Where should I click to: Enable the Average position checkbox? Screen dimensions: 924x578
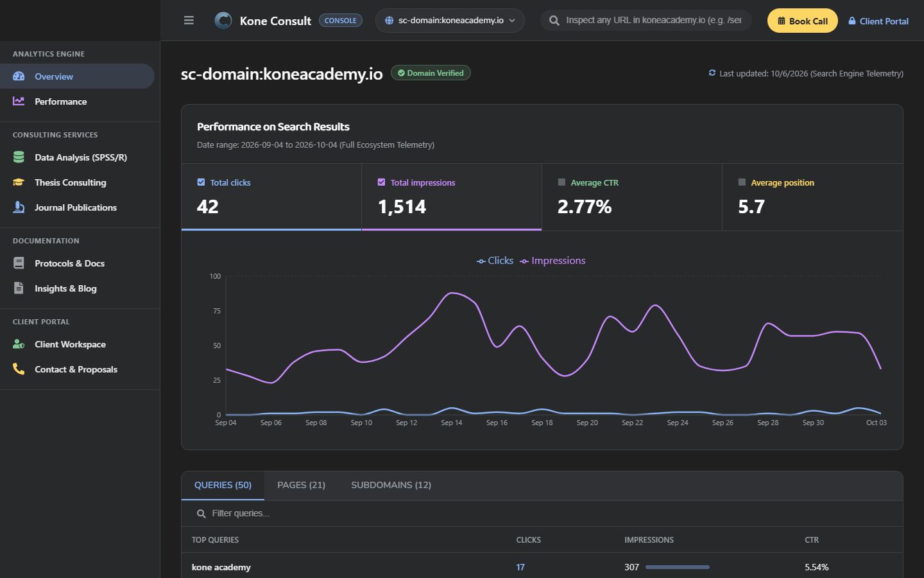[x=742, y=182]
